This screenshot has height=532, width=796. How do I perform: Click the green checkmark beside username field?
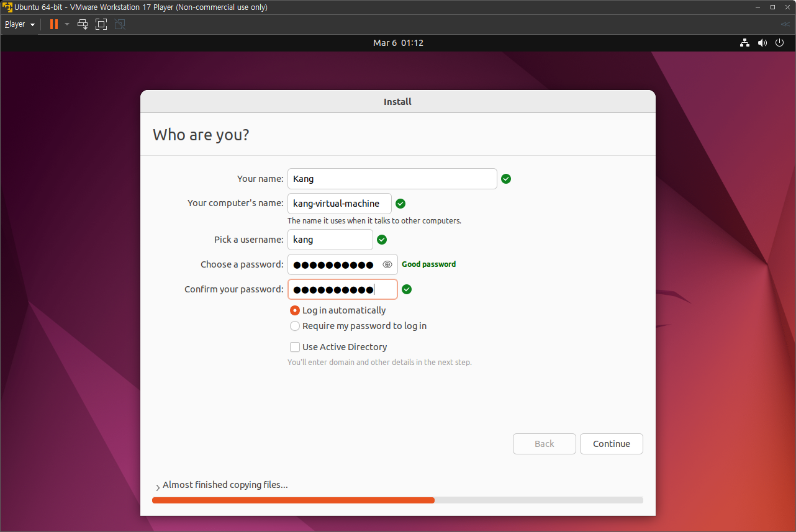pyautogui.click(x=382, y=240)
